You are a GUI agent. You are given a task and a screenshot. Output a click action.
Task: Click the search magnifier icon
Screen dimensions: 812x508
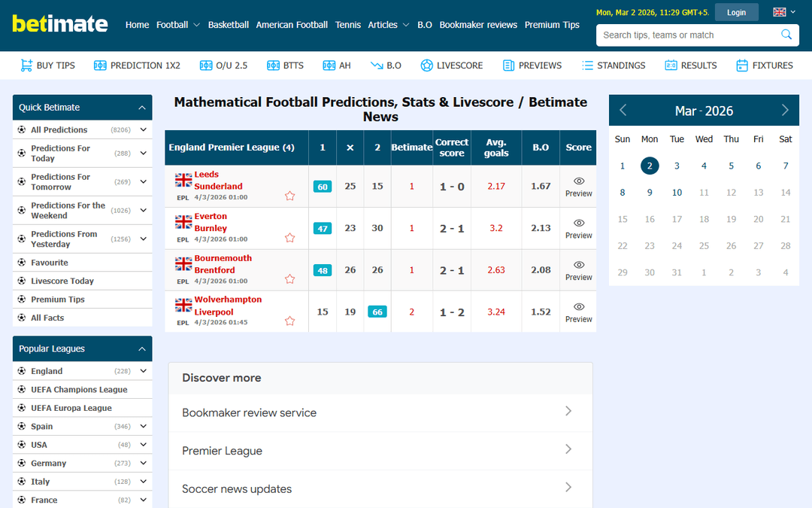tap(786, 35)
